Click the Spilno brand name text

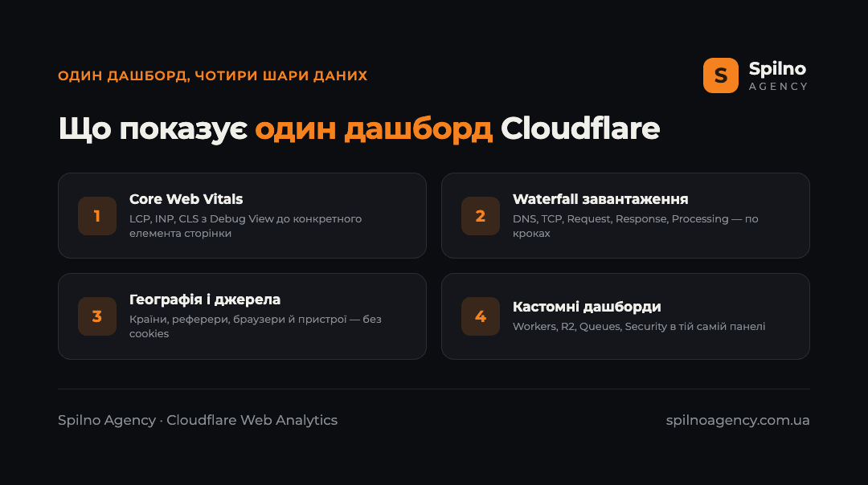click(x=777, y=69)
